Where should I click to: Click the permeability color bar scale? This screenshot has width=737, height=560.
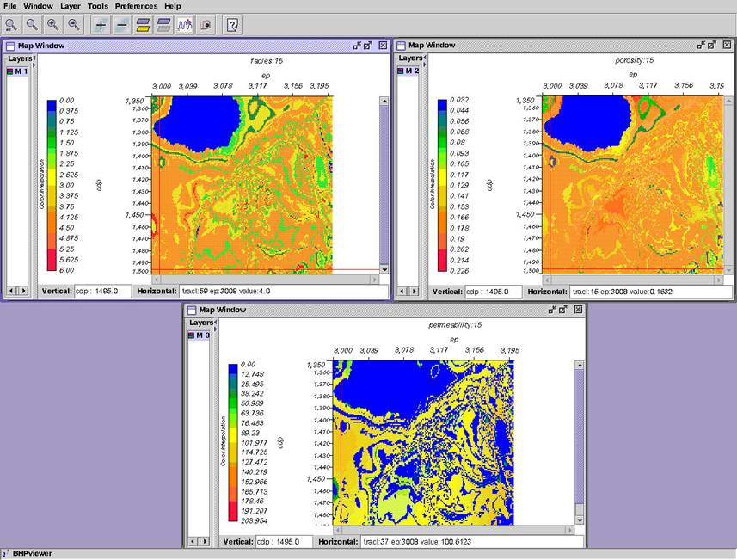point(233,442)
